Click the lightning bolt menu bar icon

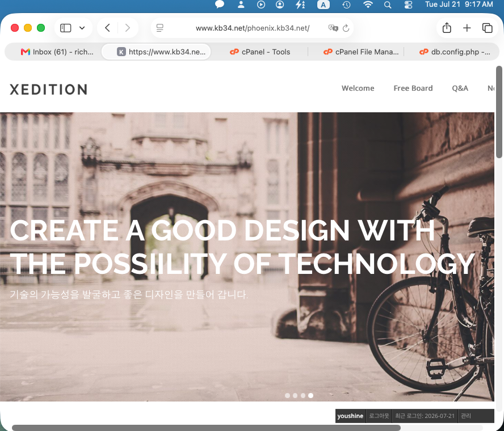tap(300, 5)
